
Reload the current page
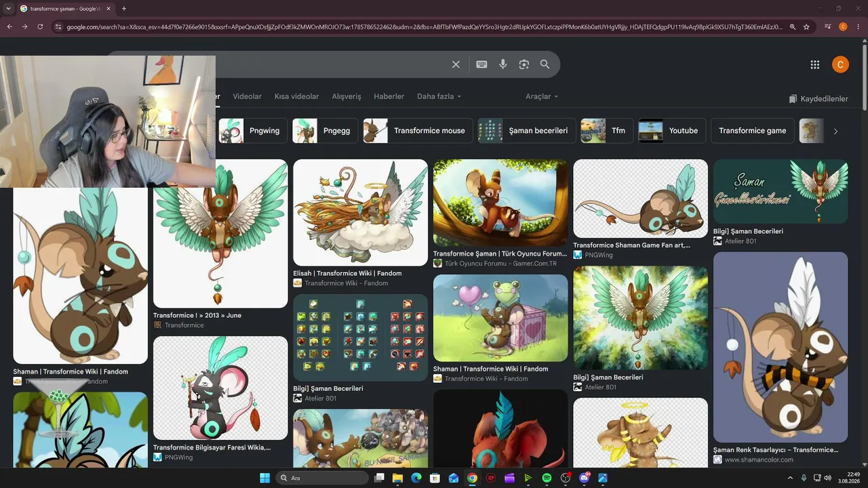[41, 27]
